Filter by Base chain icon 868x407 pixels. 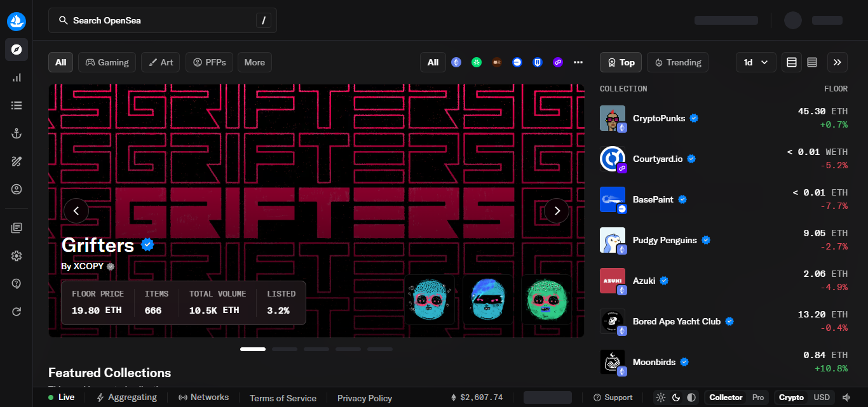[x=517, y=62]
